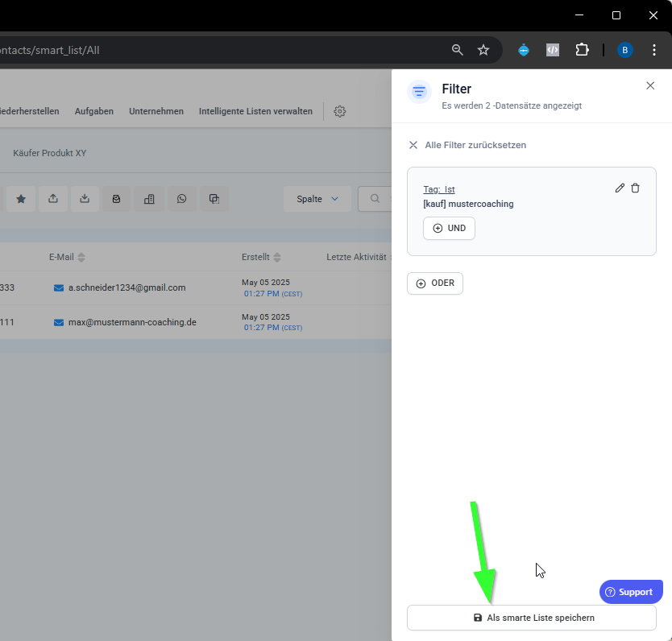The image size is (672, 641).
Task: Click the email send icon in toolbar
Action: click(116, 199)
